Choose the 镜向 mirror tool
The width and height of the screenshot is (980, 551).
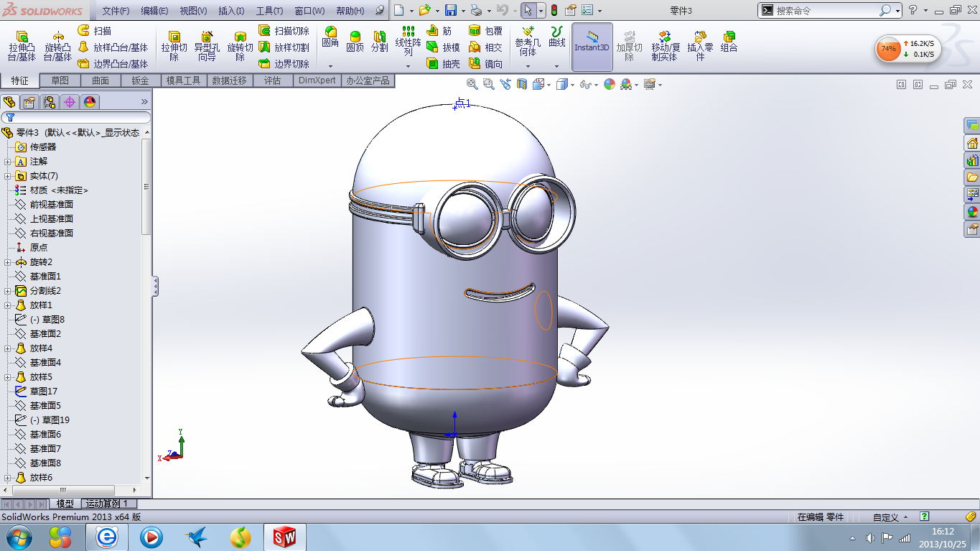[x=485, y=64]
